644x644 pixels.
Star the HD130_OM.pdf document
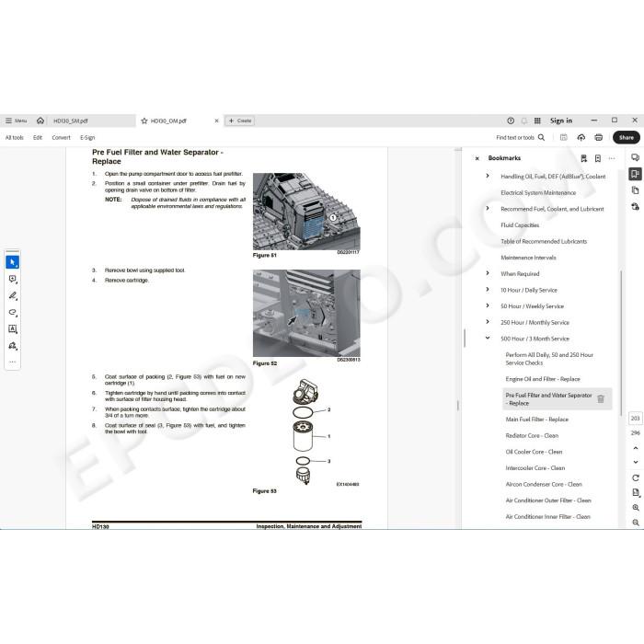coord(144,121)
